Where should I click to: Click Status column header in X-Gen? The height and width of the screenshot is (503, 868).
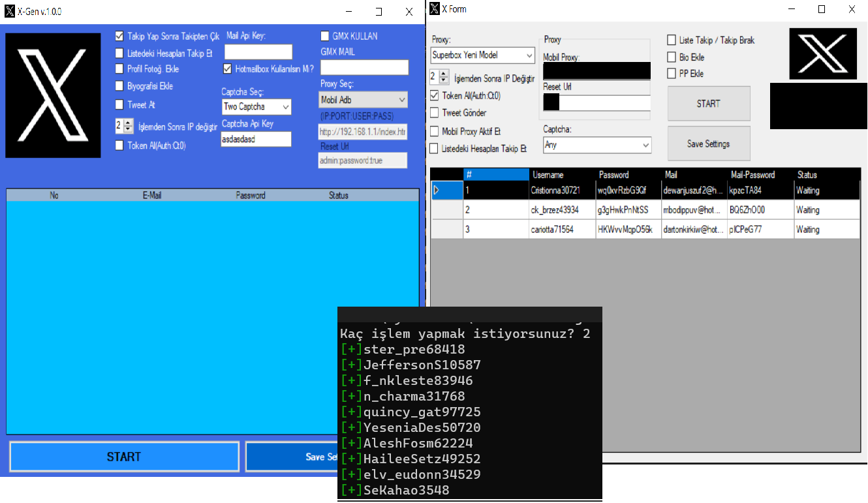pyautogui.click(x=339, y=195)
